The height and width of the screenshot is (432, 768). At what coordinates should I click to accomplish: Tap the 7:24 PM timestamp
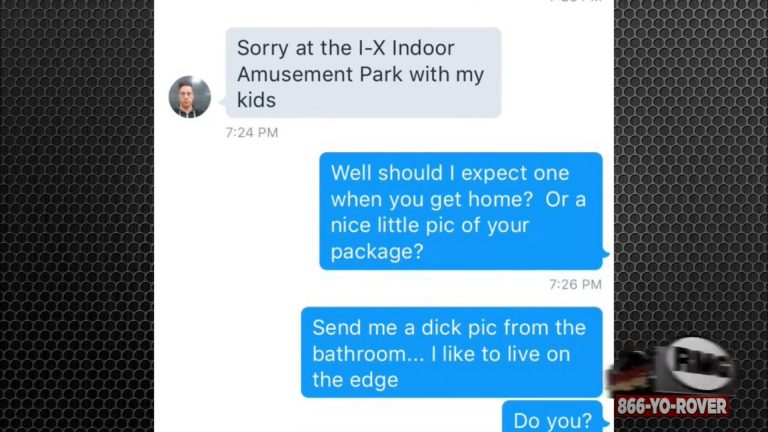252,133
